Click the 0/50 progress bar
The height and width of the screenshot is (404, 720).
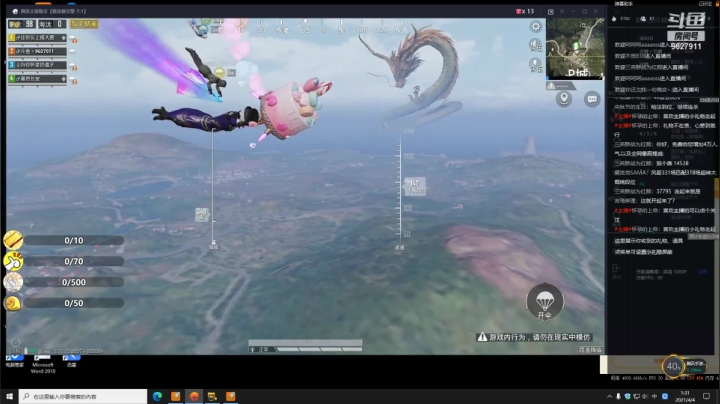[x=74, y=303]
